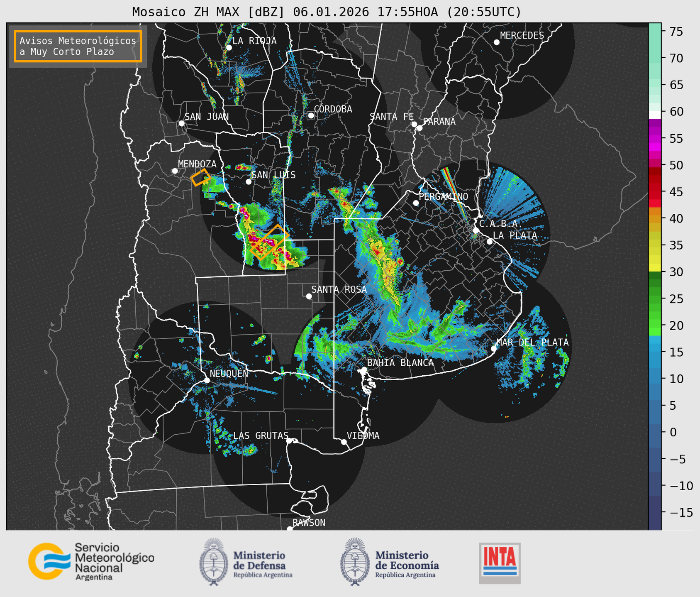This screenshot has width=700, height=597.
Task: Click the Mercedes city marker dot
Action: (496, 42)
